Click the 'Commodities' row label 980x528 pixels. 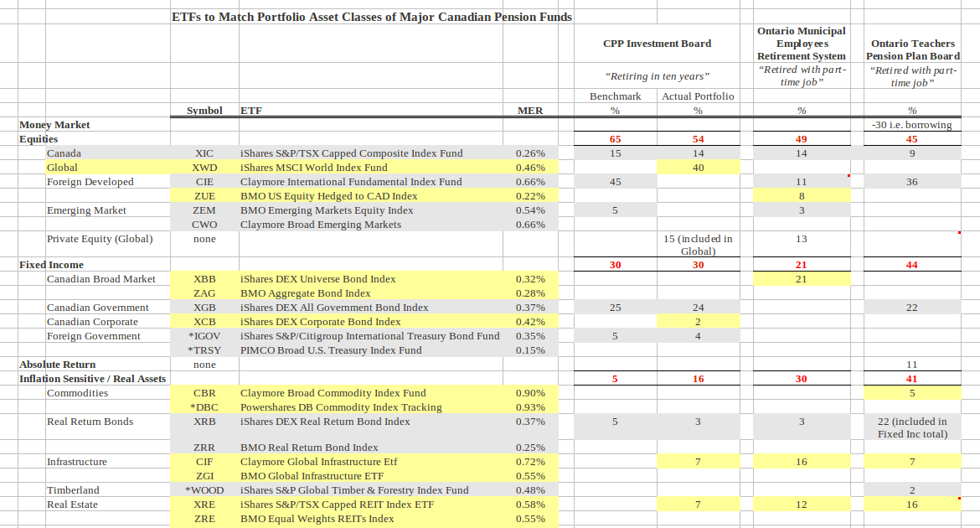click(x=77, y=393)
